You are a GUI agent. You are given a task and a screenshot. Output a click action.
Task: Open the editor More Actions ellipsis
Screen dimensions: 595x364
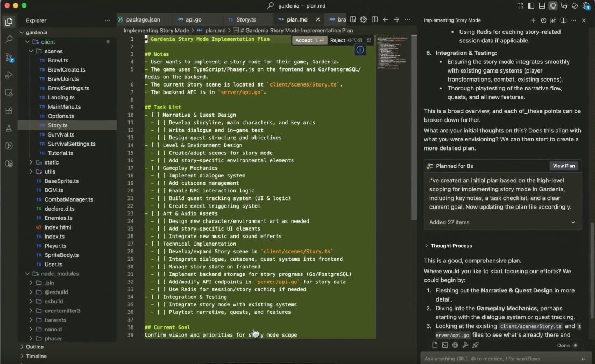tap(408, 19)
